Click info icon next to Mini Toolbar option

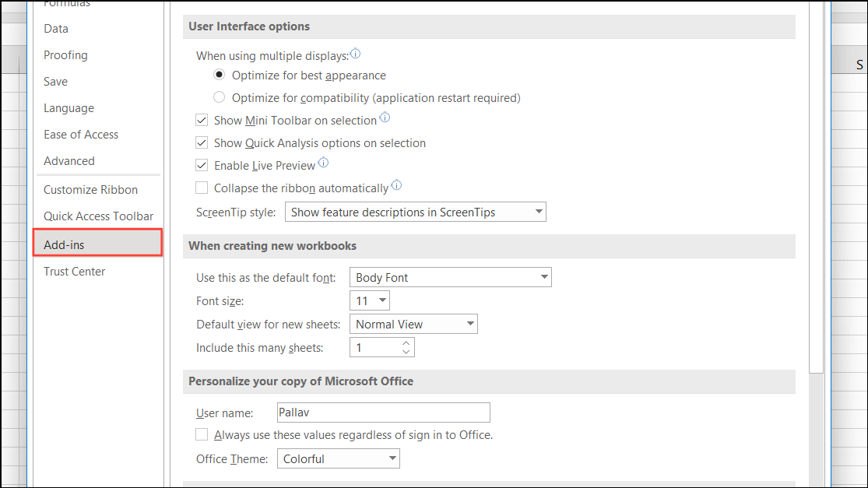tap(384, 119)
